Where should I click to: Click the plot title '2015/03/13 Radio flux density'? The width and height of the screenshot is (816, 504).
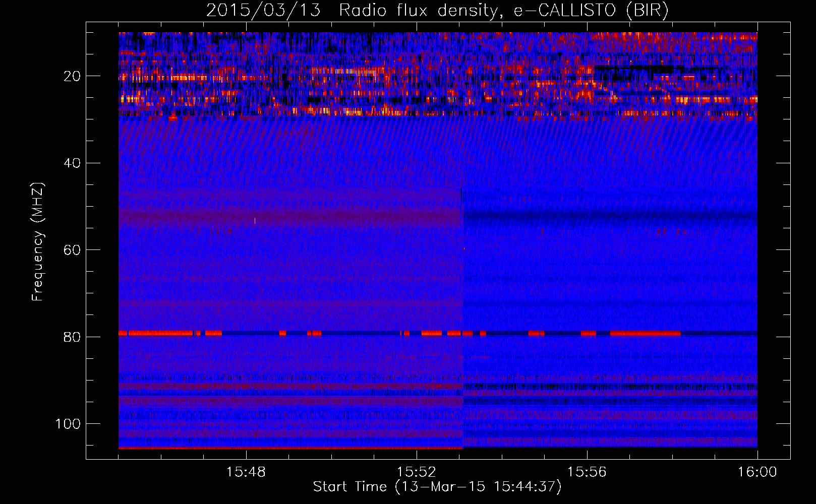click(437, 11)
